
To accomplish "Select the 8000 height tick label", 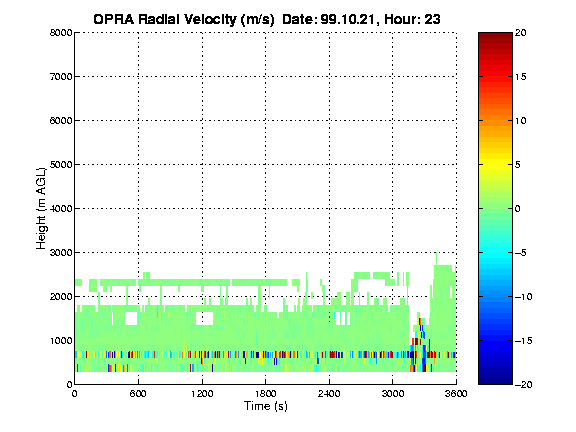I will (x=61, y=32).
